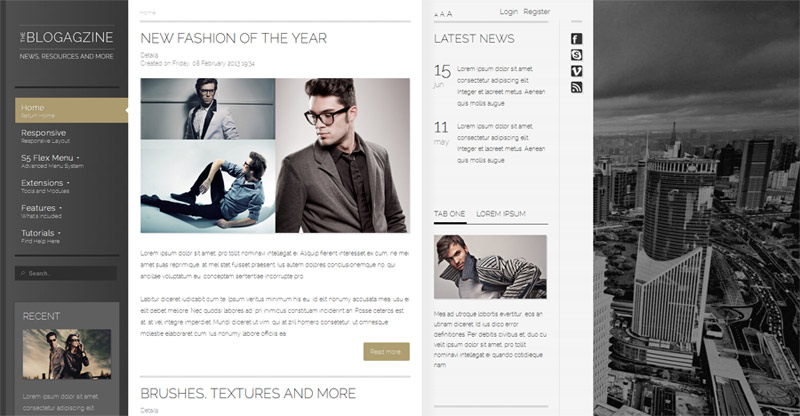
Task: Open the Recent couple photo thumbnail
Action: pos(67,354)
